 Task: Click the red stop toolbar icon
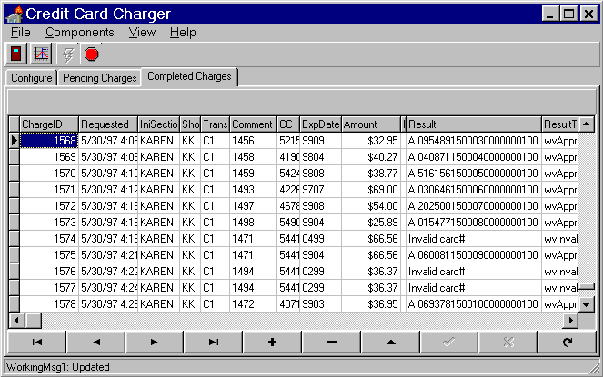(x=92, y=54)
